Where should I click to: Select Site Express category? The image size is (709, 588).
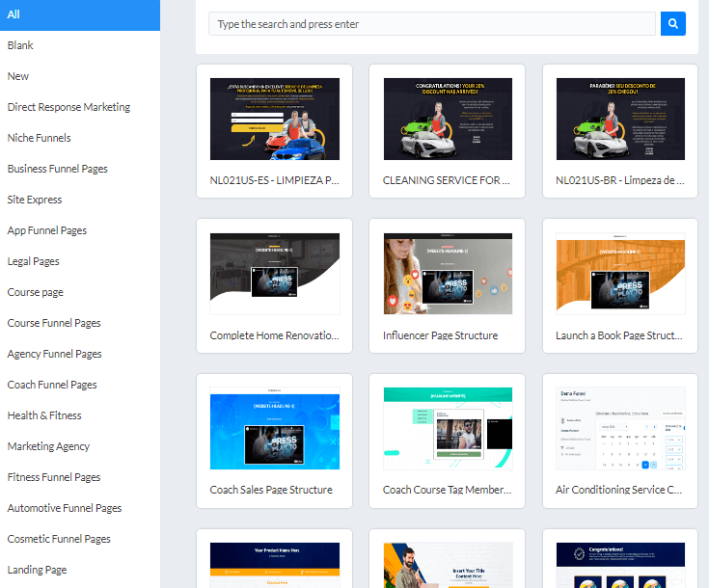coord(35,200)
